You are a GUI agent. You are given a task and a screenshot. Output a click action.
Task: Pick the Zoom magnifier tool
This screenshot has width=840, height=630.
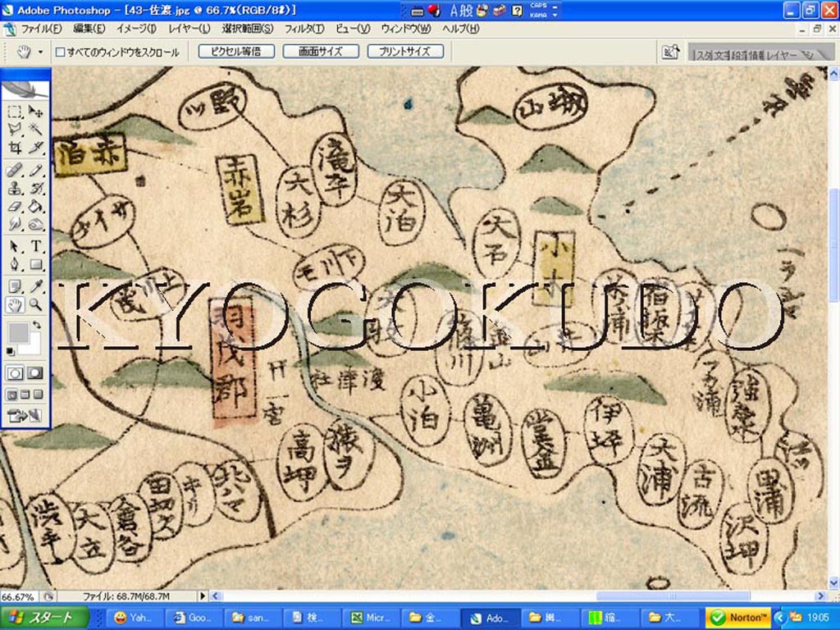[x=35, y=305]
